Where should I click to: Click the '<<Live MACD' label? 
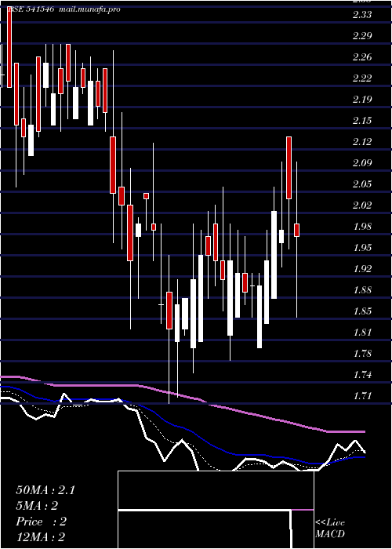tap(330, 529)
